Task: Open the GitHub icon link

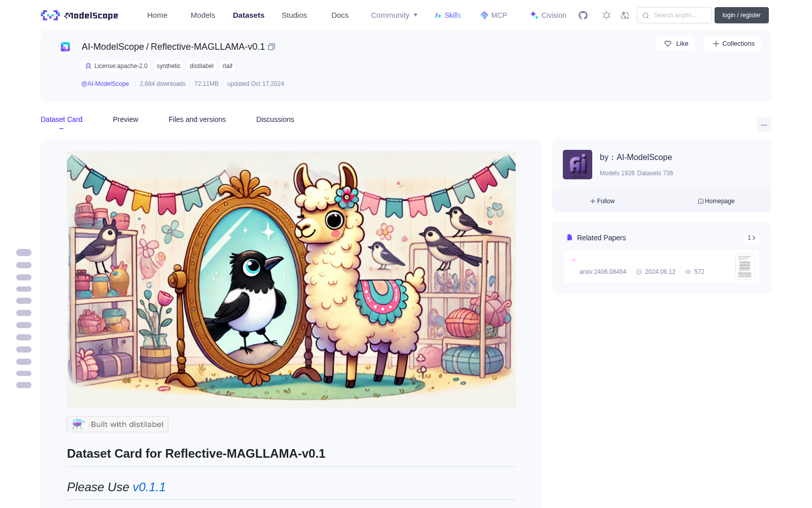Action: pyautogui.click(x=583, y=15)
